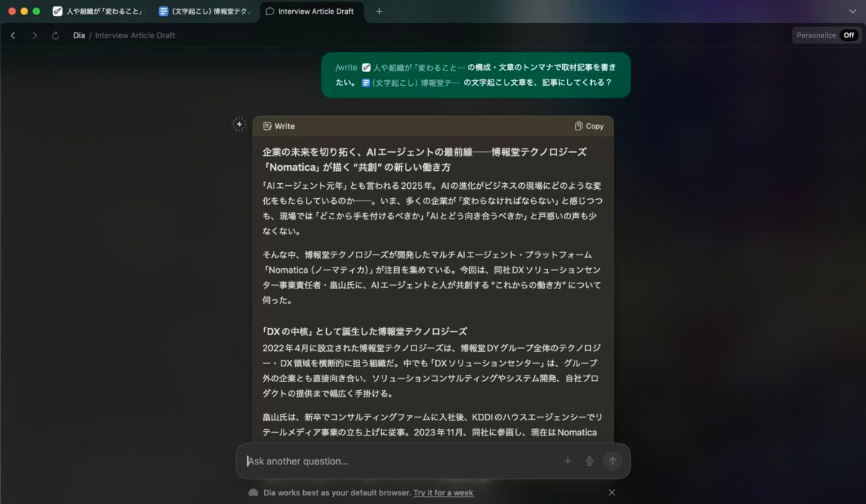Expand the tab list chevron at top right

point(852,12)
